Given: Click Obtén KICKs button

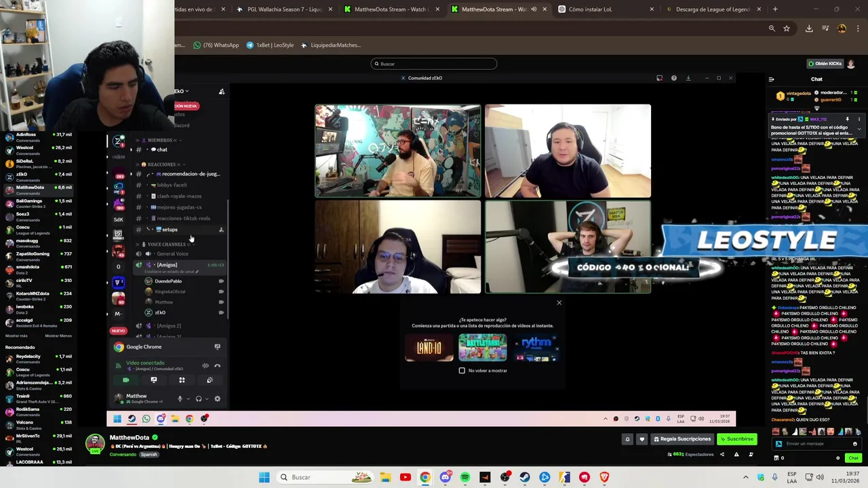Looking at the screenshot, I should click(825, 64).
